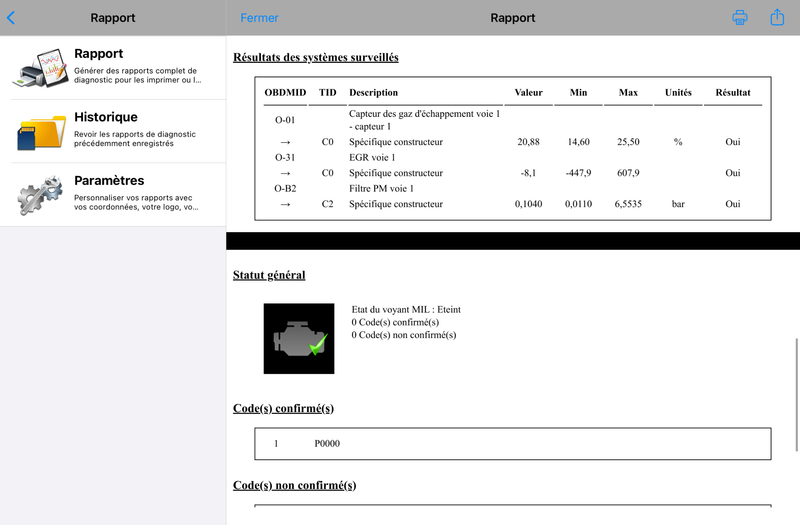Image resolution: width=800 pixels, height=525 pixels.
Task: Tap the Rapport printer report icon
Action: pyautogui.click(x=40, y=68)
